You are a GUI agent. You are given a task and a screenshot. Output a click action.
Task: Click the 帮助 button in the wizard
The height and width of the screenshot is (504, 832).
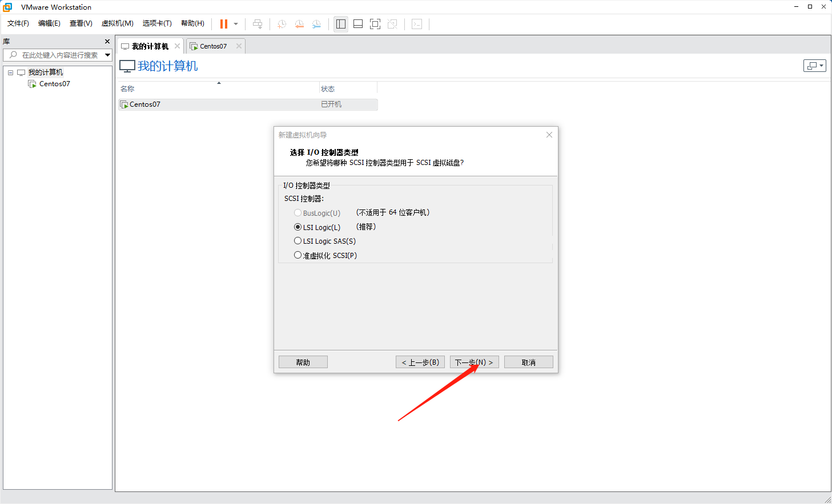(x=303, y=362)
